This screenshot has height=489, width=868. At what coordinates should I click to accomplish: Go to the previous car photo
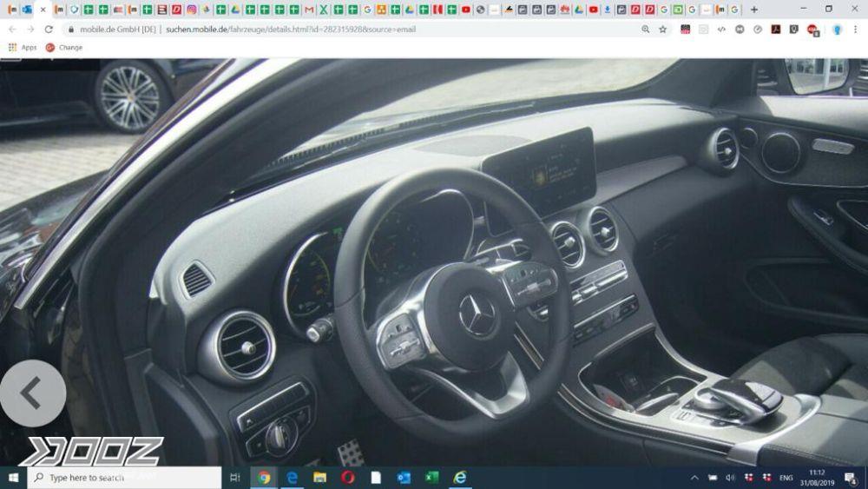click(x=32, y=393)
